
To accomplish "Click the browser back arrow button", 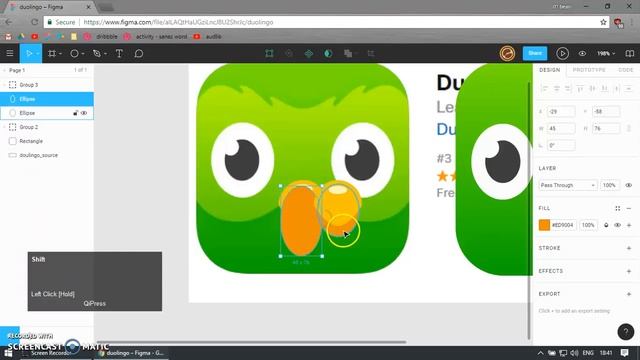I will pyautogui.click(x=9, y=22).
